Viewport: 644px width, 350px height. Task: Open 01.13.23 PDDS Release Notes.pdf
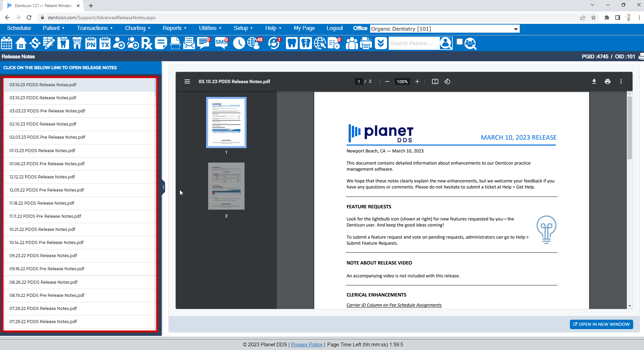point(79,151)
